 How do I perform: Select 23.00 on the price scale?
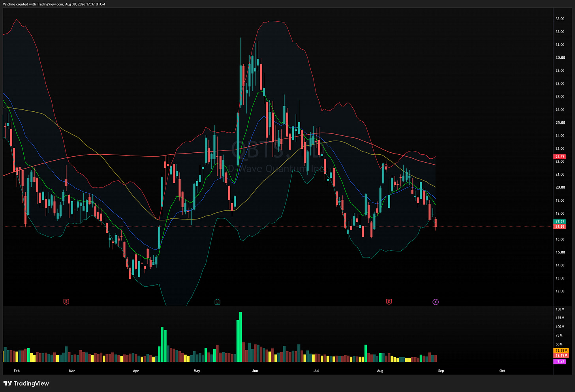560,149
